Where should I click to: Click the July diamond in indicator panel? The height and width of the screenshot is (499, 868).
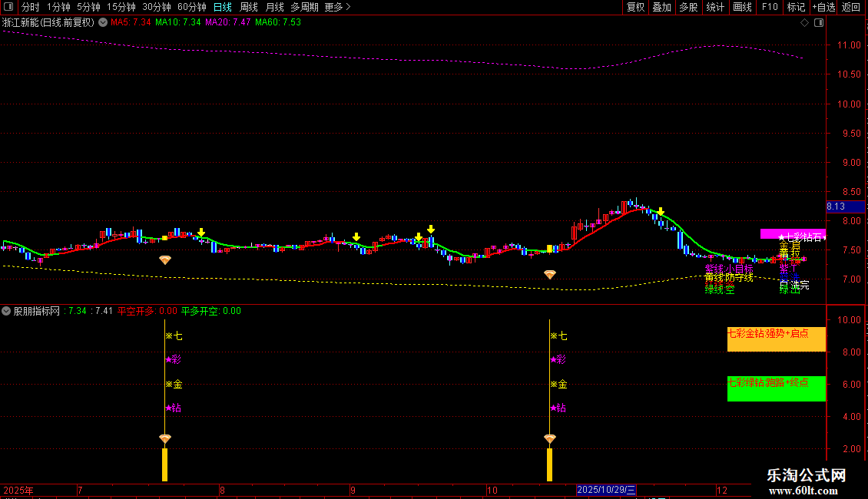coord(165,438)
